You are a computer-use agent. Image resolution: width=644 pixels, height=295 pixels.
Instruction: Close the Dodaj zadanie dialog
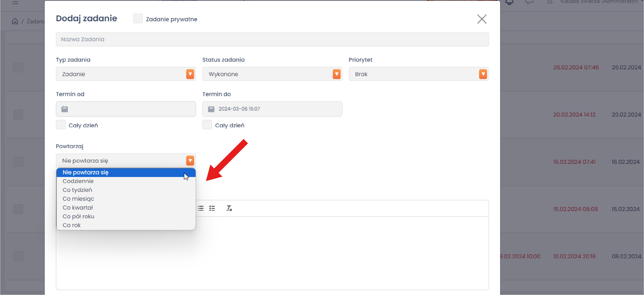pyautogui.click(x=482, y=19)
